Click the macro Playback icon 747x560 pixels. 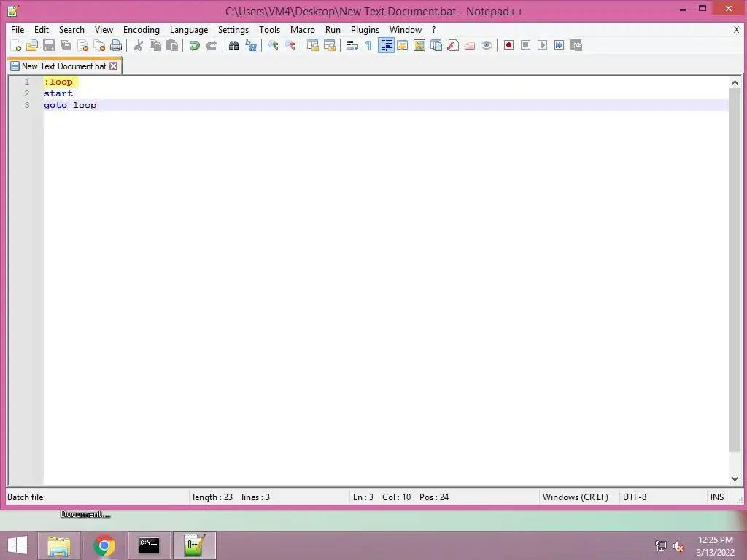tap(542, 45)
